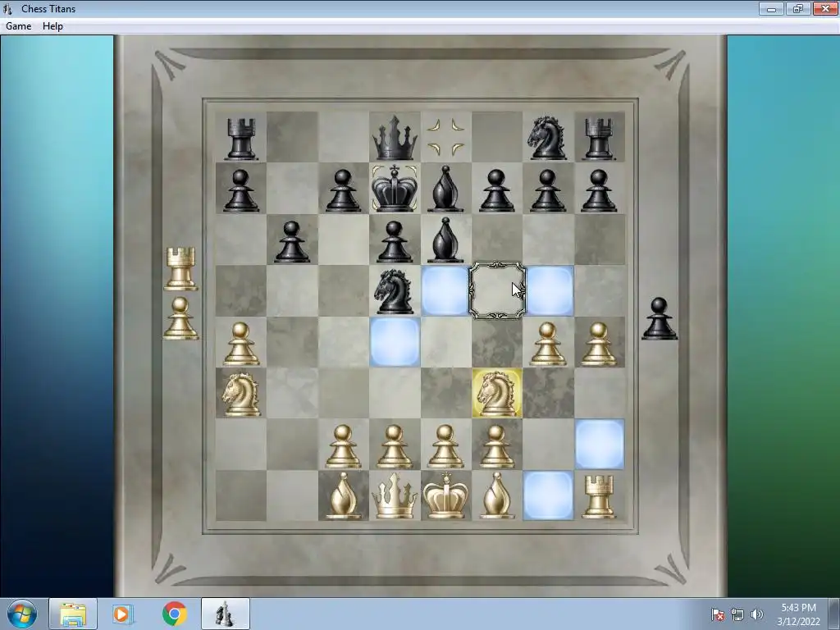This screenshot has width=840, height=630.
Task: Select the white queen on d1
Action: tap(395, 495)
